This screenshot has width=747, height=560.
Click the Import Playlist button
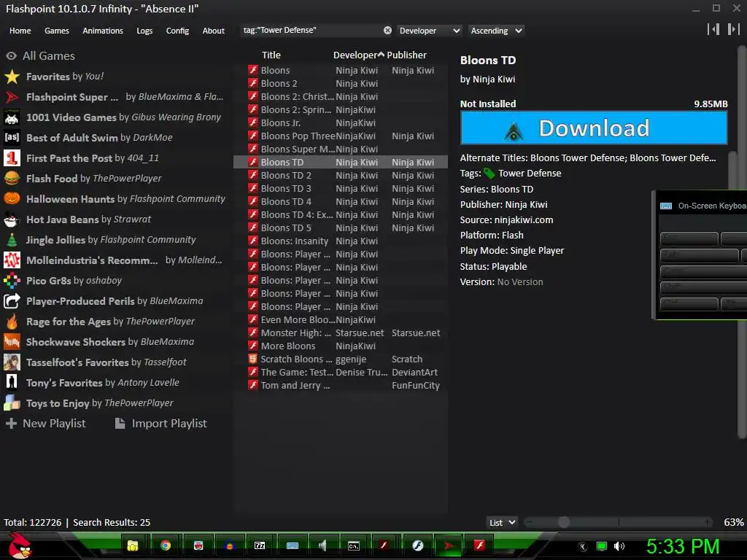point(161,424)
